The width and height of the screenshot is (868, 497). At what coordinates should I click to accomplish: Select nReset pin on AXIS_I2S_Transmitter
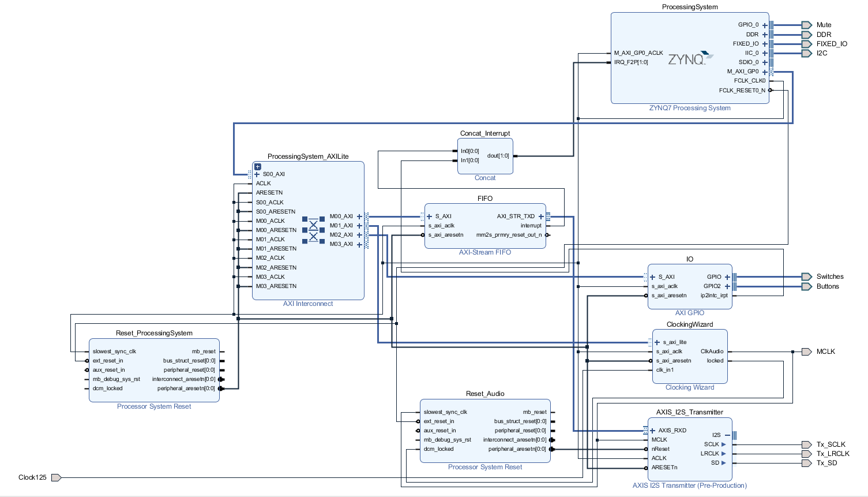pos(660,449)
